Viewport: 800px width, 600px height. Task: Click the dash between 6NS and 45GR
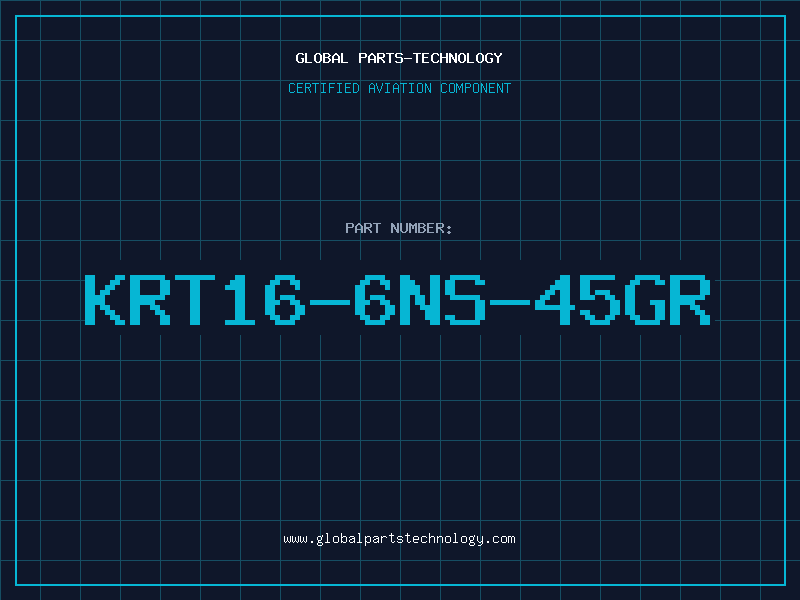[x=510, y=303]
